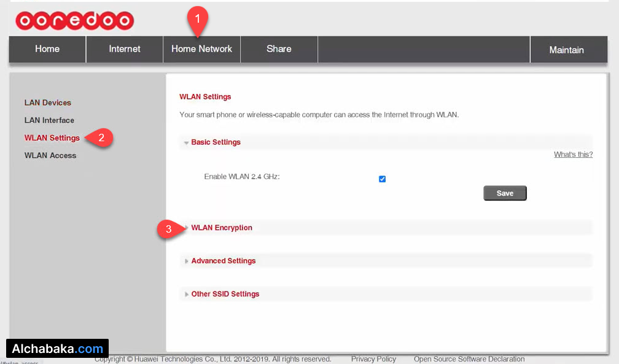Open the Open Source Software Declaration
This screenshot has width=619, height=364.
pos(469,358)
